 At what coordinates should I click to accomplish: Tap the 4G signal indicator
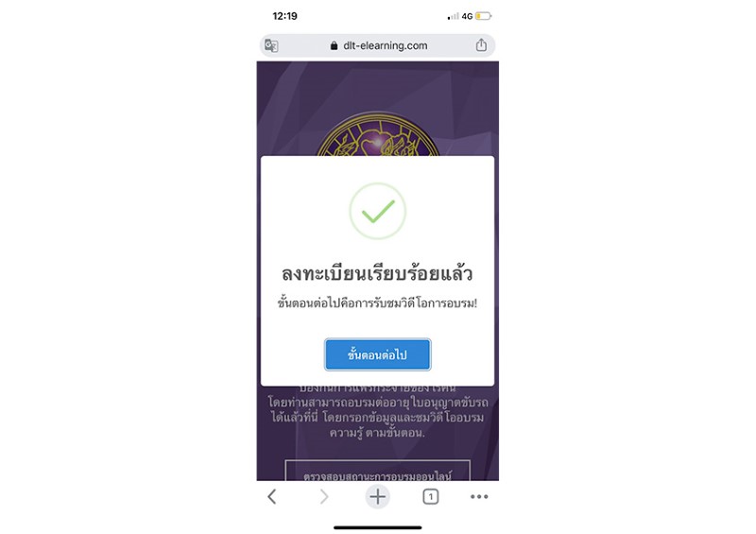click(460, 16)
